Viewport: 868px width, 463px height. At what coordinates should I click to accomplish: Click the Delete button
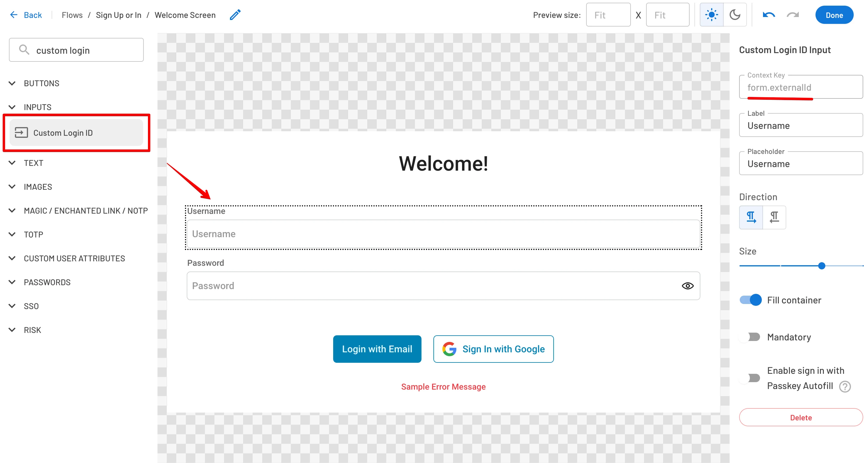(801, 418)
